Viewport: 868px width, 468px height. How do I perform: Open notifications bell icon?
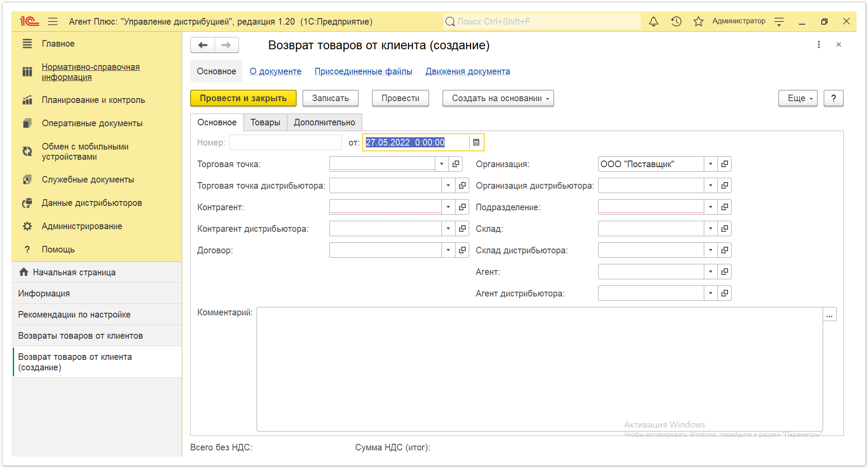[654, 21]
